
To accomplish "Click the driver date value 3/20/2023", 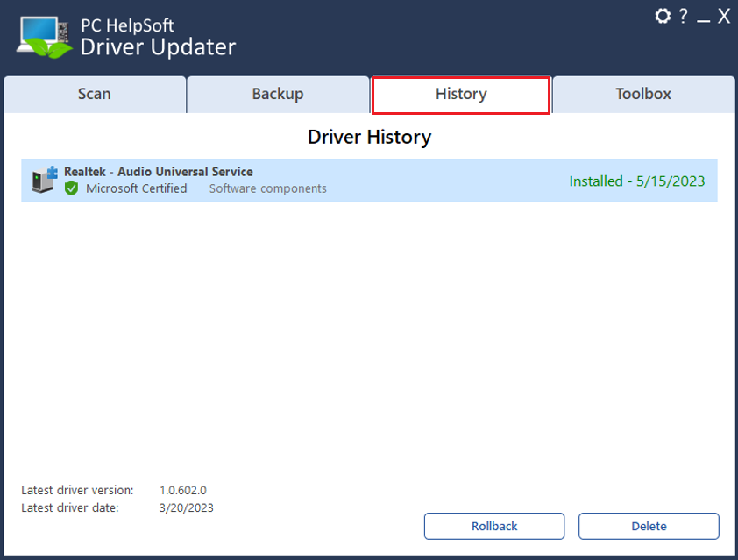I will click(x=187, y=508).
